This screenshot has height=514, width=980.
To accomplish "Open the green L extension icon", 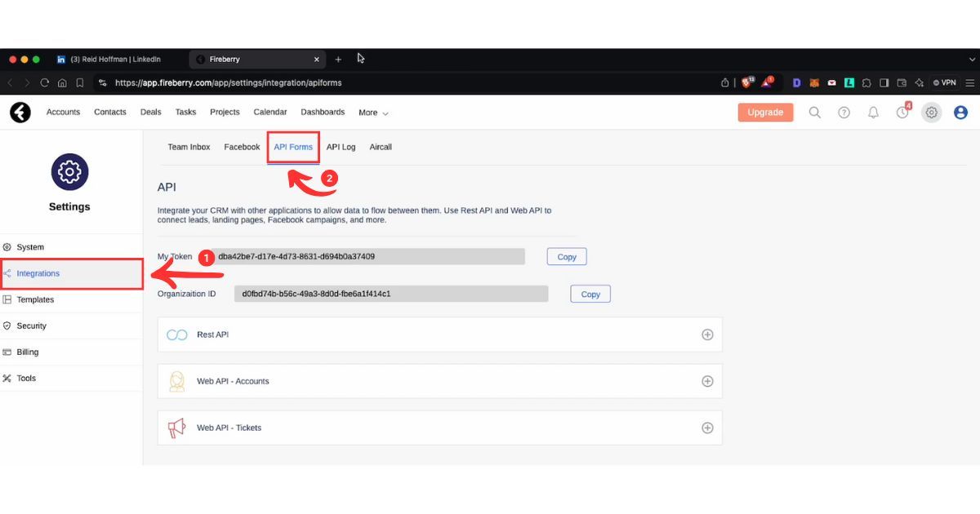I will pos(849,82).
